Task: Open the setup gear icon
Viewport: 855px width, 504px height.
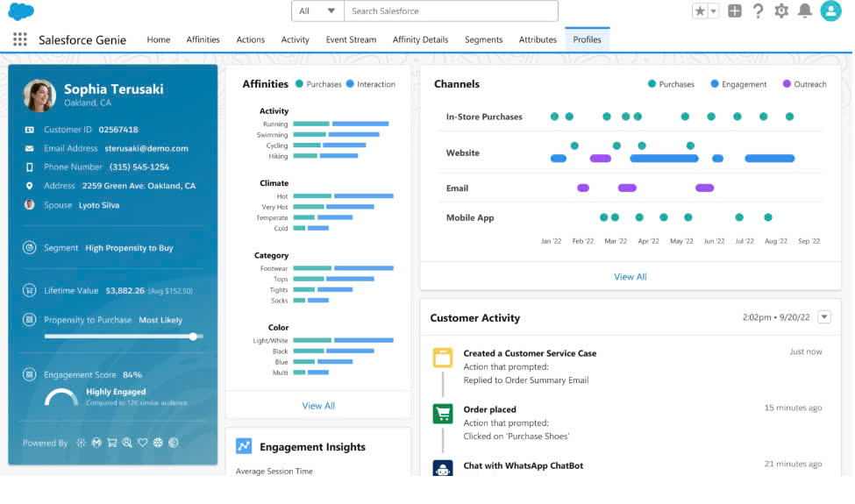Action: pos(781,11)
